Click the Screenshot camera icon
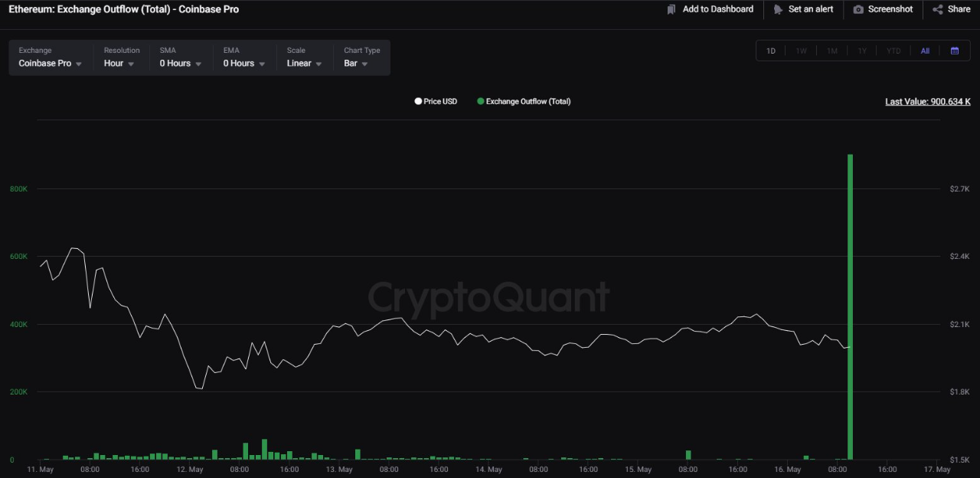The image size is (980, 478). pyautogui.click(x=858, y=9)
